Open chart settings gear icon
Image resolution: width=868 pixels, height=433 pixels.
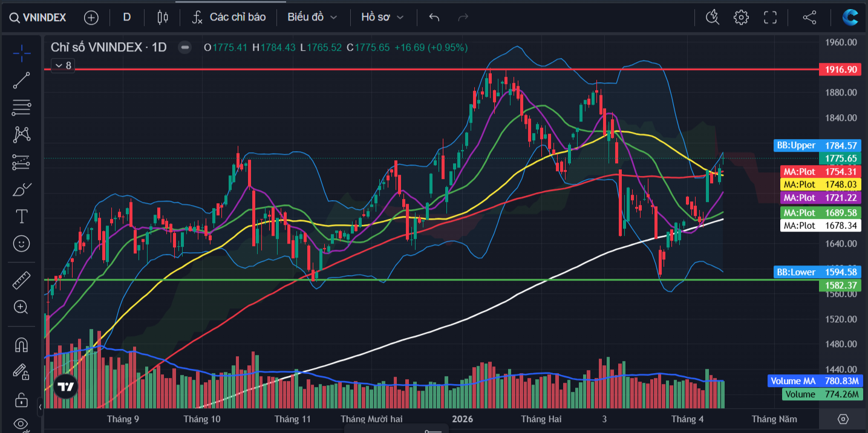point(741,18)
